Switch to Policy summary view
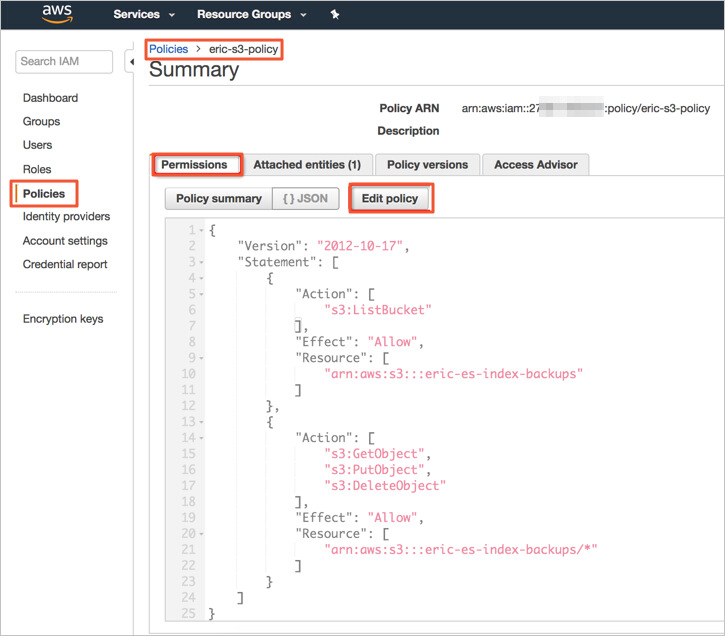The height and width of the screenshot is (636, 725). 218,199
